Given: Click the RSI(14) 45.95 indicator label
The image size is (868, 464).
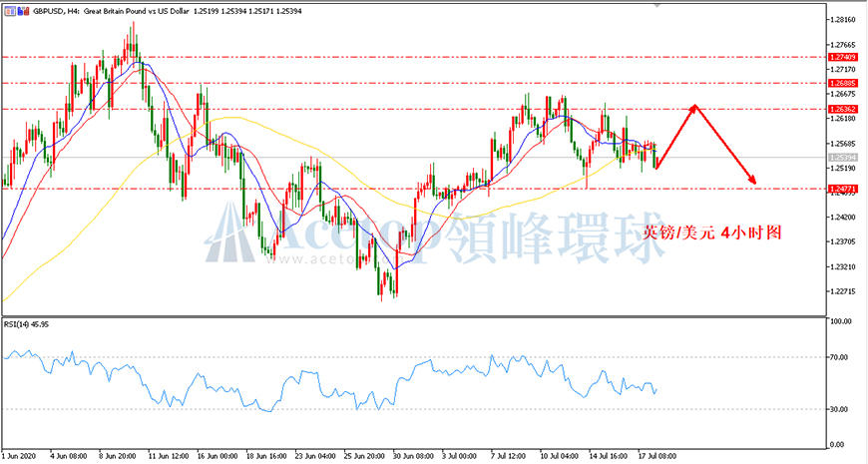Looking at the screenshot, I should pyautogui.click(x=27, y=324).
